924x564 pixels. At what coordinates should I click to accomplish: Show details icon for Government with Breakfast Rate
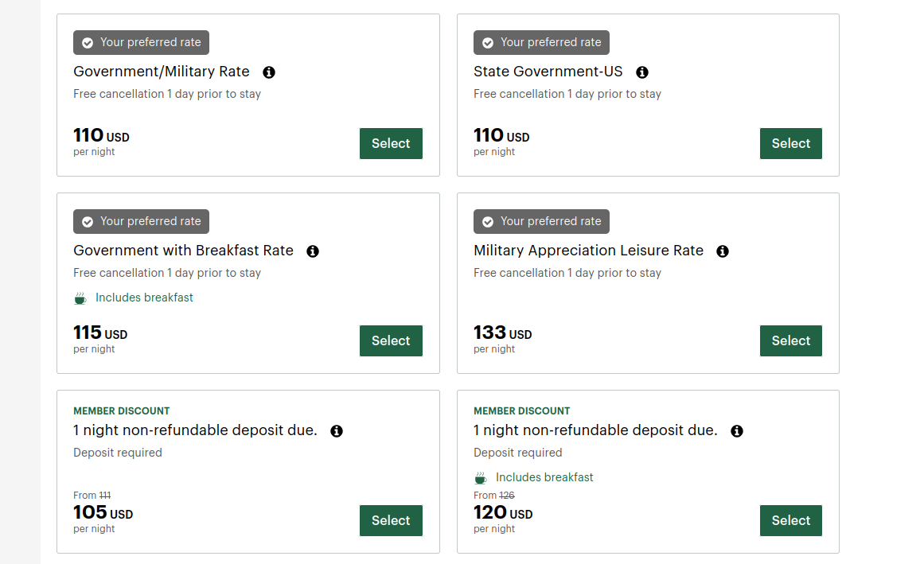(x=313, y=251)
